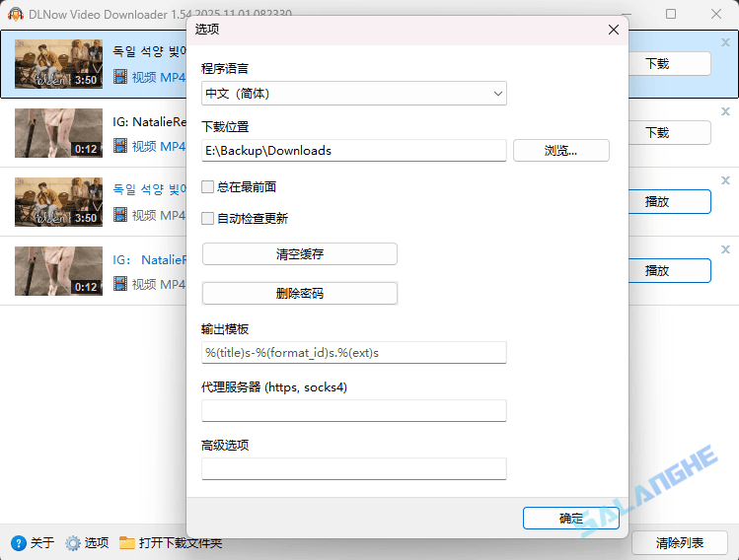The image size is (739, 560).
Task: Click 下载 button for first NatalieRe video
Action: point(669,133)
